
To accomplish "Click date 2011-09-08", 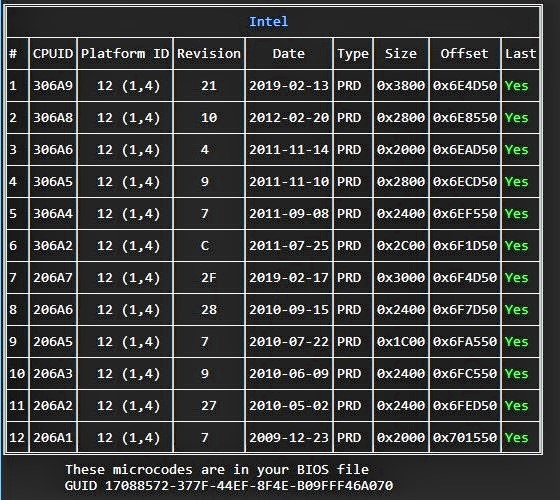I will (289, 214).
